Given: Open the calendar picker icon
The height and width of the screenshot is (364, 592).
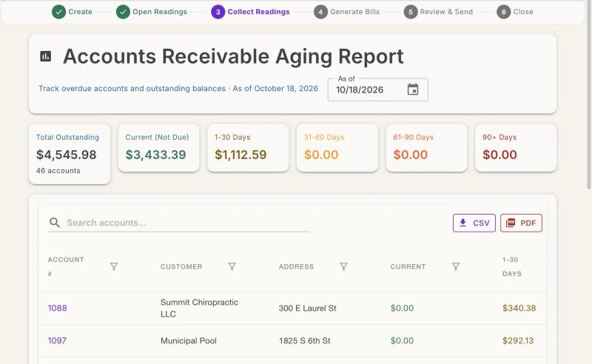Looking at the screenshot, I should pyautogui.click(x=413, y=90).
